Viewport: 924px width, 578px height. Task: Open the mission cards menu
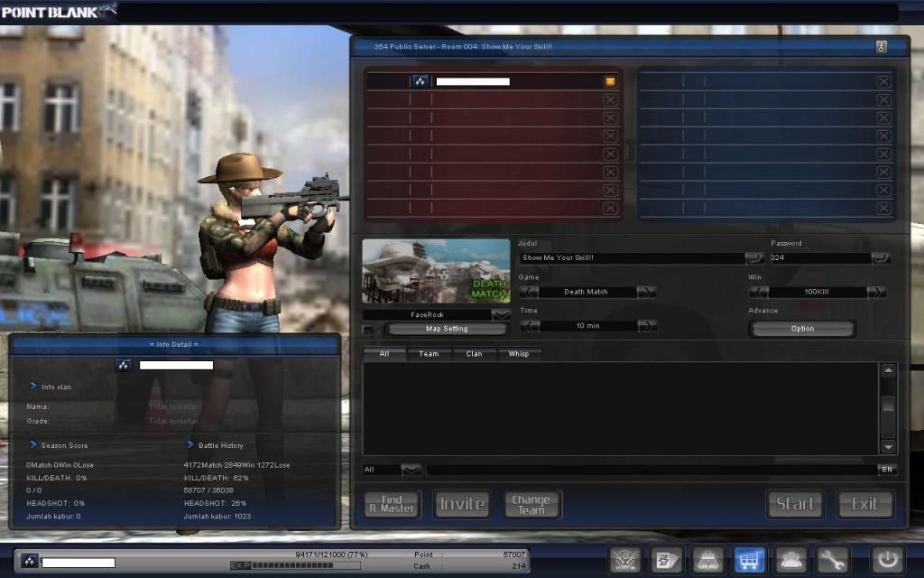[666, 559]
